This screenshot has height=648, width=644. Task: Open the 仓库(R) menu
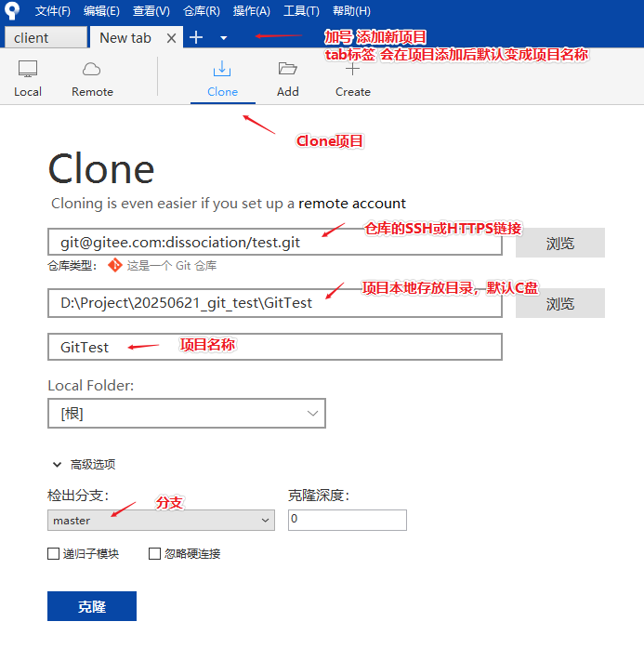pos(202,11)
